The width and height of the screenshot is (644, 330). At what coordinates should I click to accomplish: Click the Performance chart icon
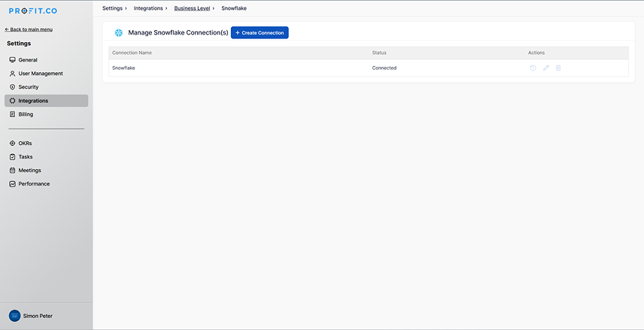(x=12, y=184)
